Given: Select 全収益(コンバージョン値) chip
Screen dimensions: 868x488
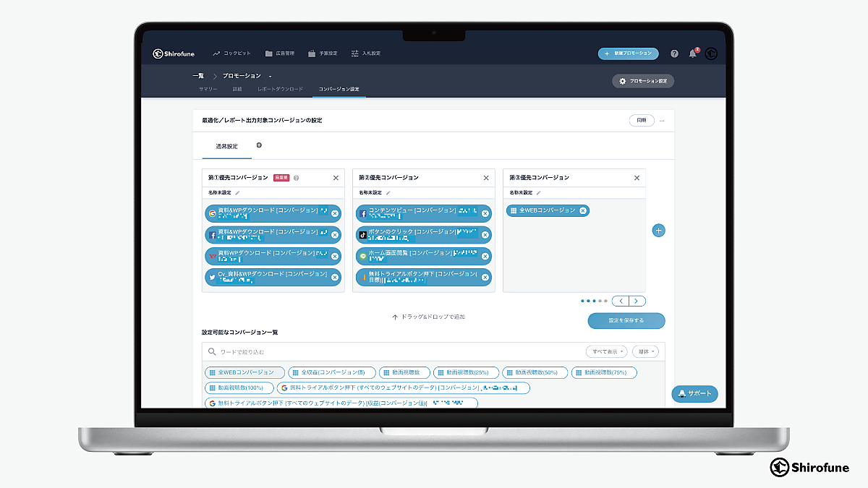Looking at the screenshot, I should click(332, 372).
